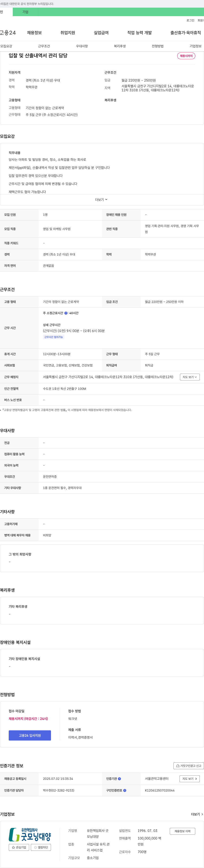This screenshot has width=204, height=868.
Task: Click the wage text 월급 220만원 ~ 250만원
Action: (139, 80)
